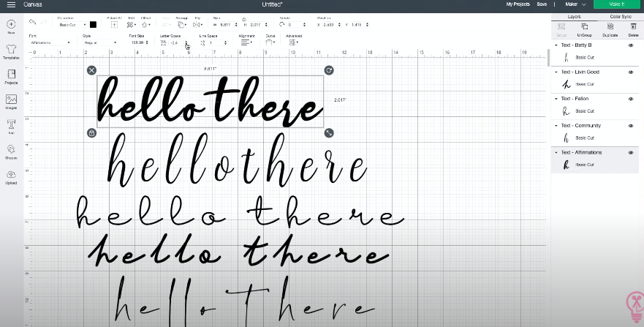Screen dimensions: 644x327
Task: Hide the Text - Fallon layer
Action: 631,99
